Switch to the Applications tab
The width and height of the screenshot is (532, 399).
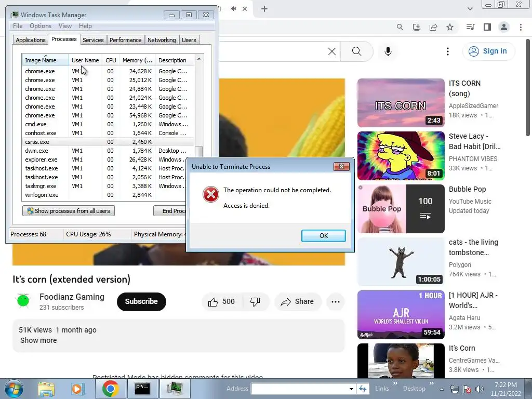[x=31, y=40]
